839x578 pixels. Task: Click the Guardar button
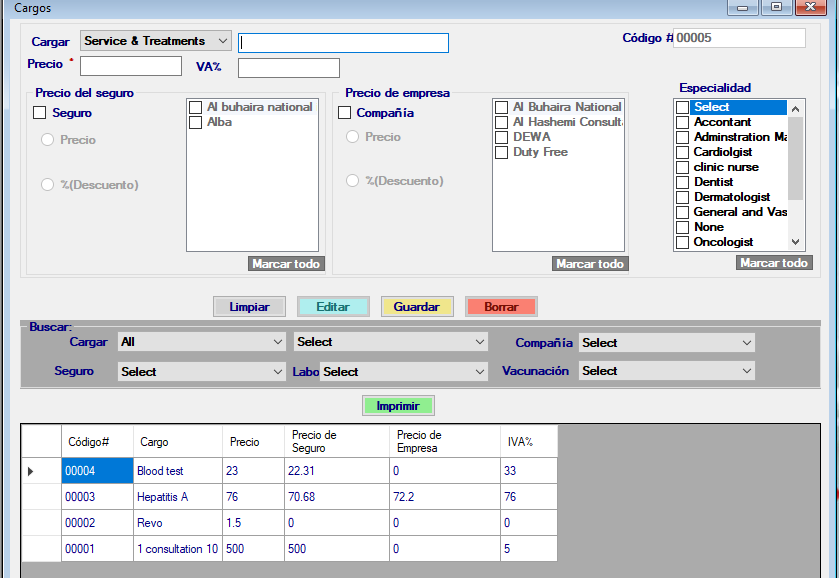[x=416, y=307]
